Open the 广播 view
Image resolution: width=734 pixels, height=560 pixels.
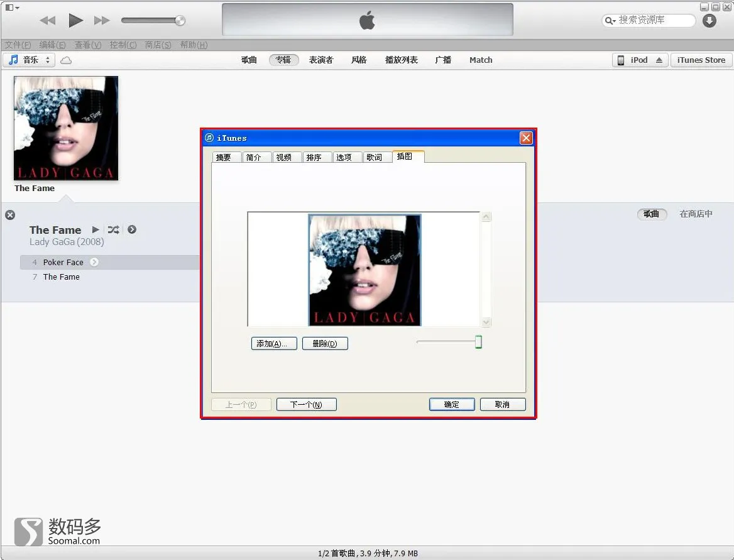(443, 60)
